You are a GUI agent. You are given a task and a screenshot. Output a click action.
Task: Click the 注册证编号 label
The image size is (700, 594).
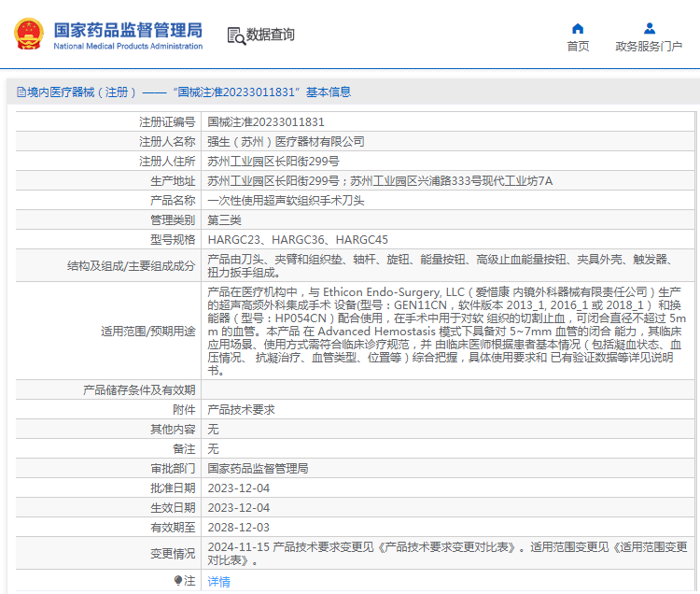[167, 122]
